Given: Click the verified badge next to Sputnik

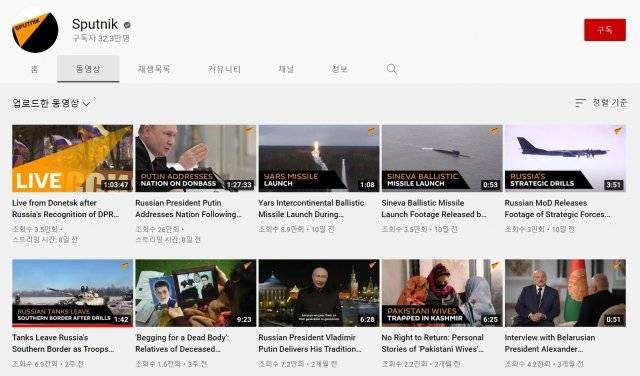Looking at the screenshot, I should tap(127, 25).
